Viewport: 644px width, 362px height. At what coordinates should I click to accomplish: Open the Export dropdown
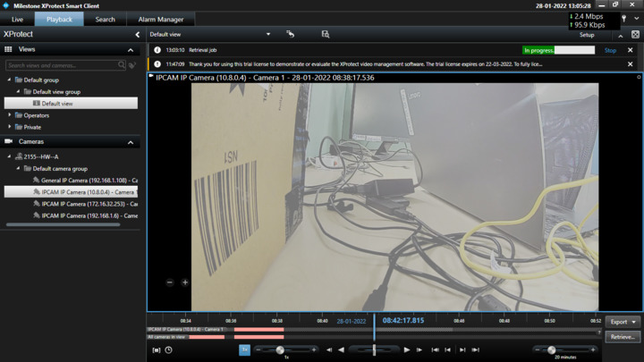coord(623,322)
